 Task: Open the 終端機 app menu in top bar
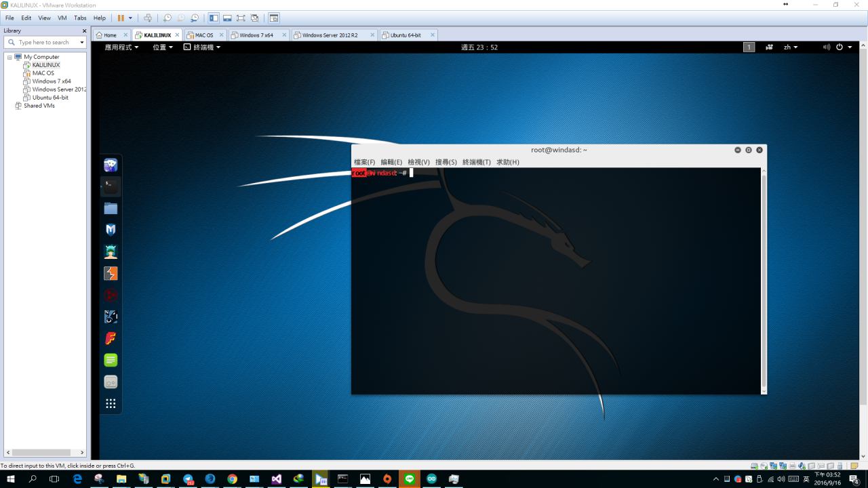tap(202, 47)
